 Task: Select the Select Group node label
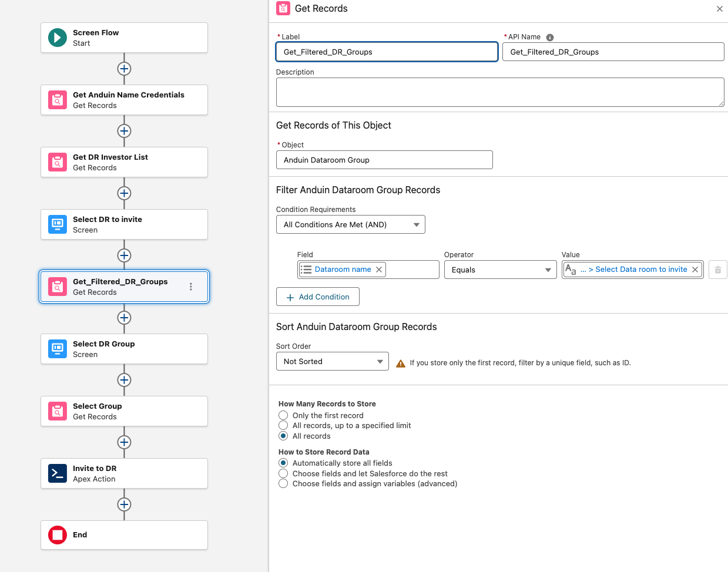98,406
